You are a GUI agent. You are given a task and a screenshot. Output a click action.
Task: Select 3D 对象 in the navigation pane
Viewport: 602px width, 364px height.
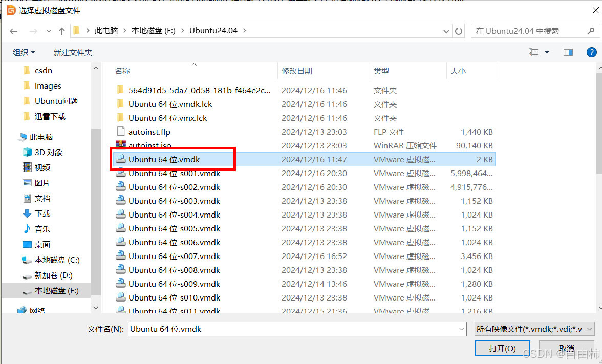coord(48,153)
